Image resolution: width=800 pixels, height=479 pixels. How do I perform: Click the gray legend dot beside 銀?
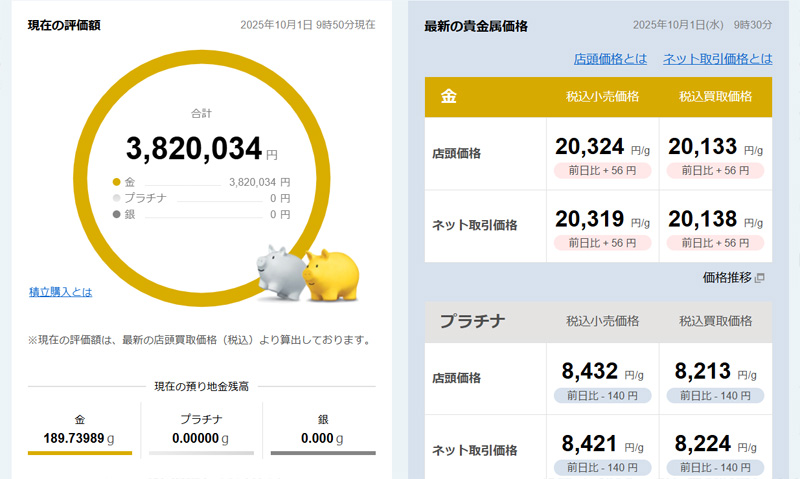(x=117, y=214)
